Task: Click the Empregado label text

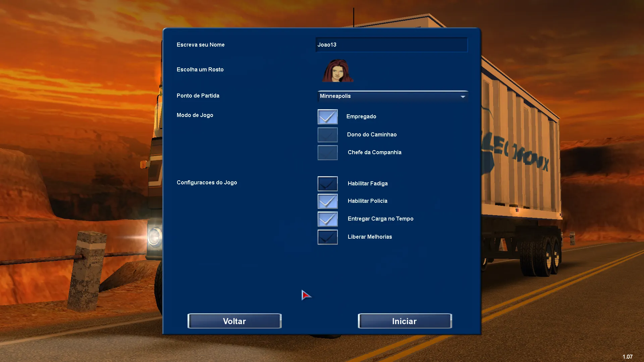Action: pos(361,116)
